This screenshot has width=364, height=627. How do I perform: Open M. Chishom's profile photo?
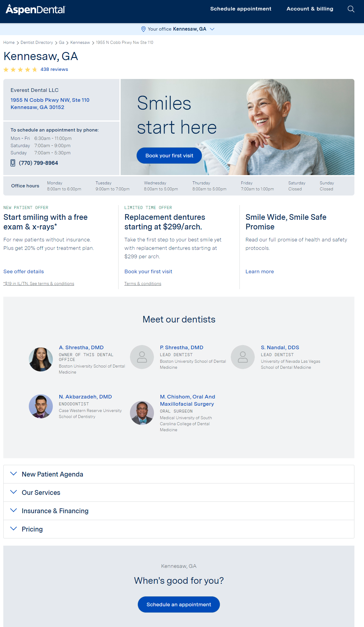[142, 413]
